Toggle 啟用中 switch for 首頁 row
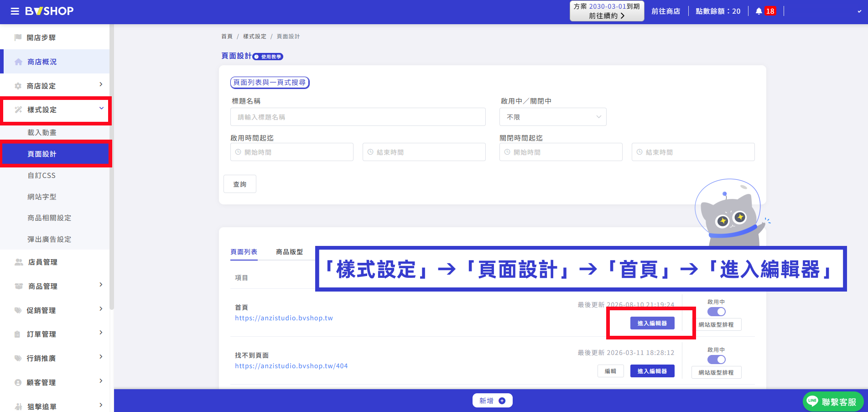This screenshot has height=412, width=868. 716,312
